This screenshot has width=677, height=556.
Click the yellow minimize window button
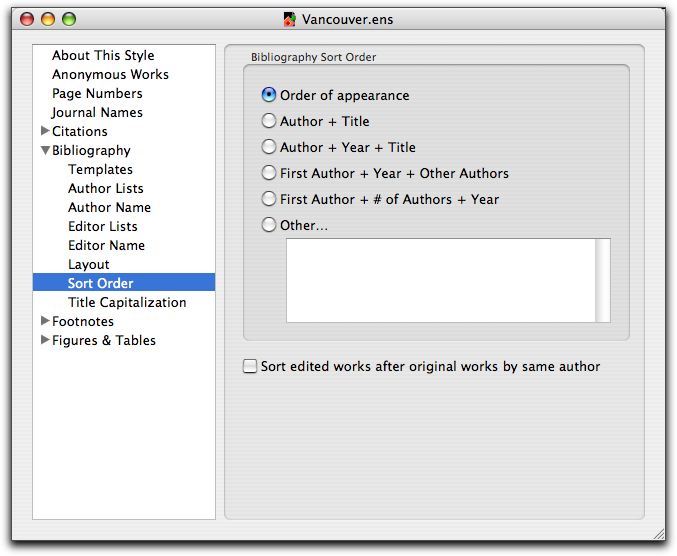point(48,19)
